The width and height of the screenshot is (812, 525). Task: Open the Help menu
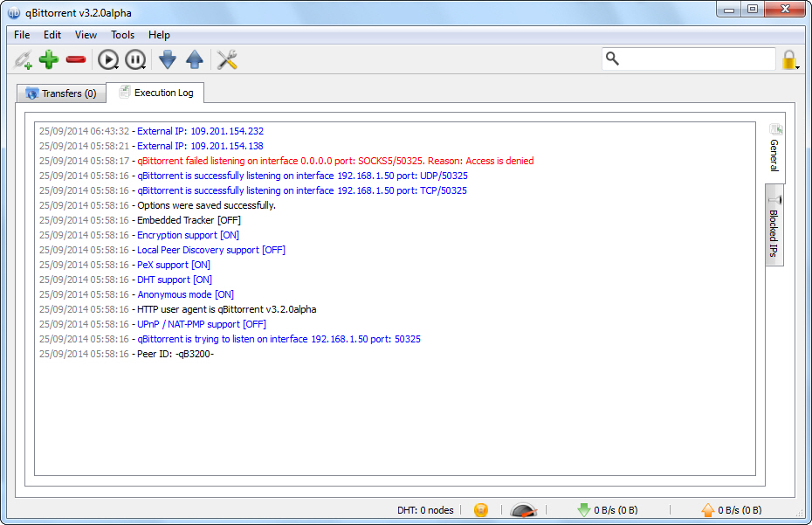(x=159, y=35)
